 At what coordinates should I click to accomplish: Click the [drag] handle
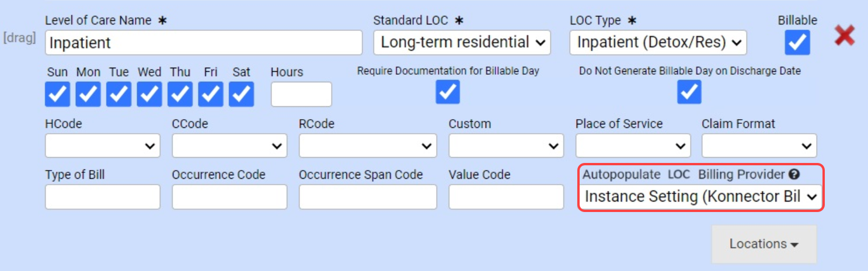click(19, 38)
